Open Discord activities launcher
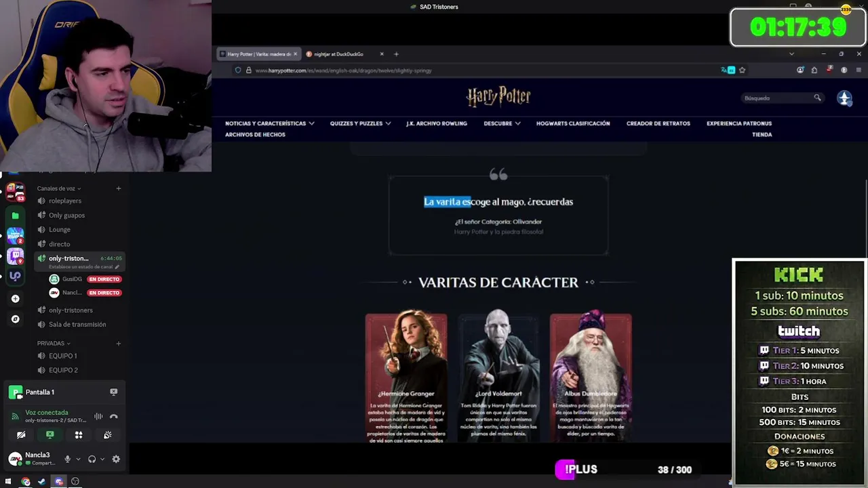The height and width of the screenshot is (488, 868). point(79,435)
